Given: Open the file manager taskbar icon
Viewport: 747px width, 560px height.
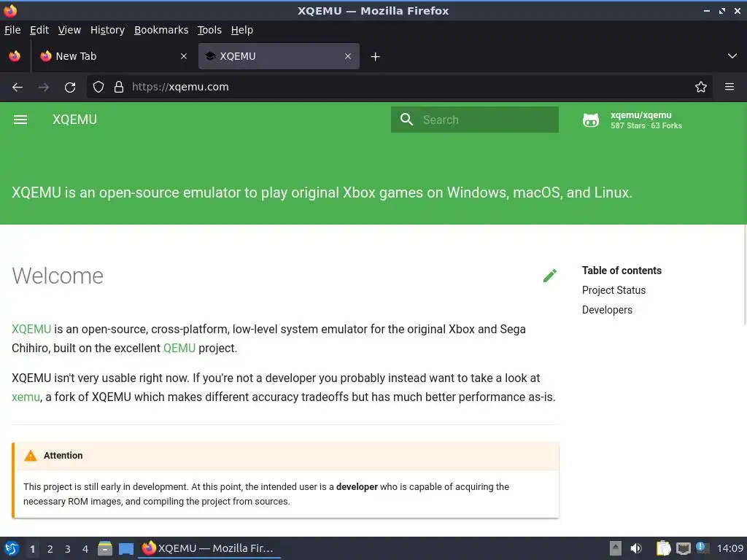Looking at the screenshot, I should (105, 548).
